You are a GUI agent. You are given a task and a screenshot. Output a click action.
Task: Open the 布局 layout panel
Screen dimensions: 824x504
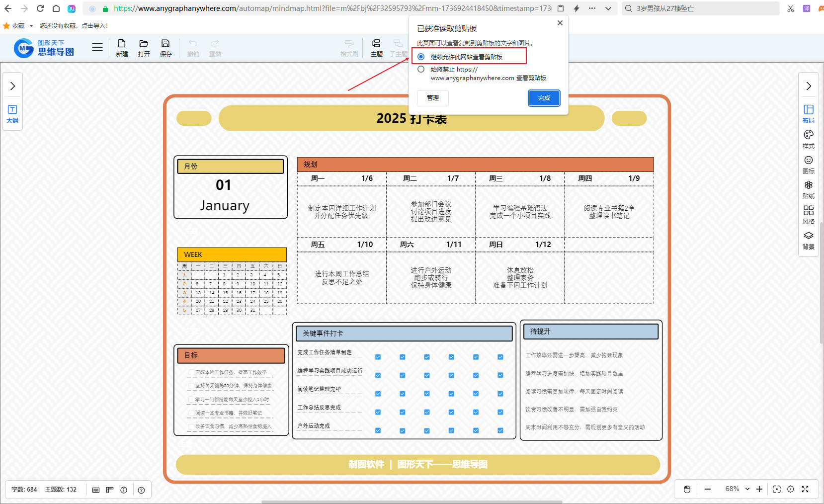coord(808,113)
